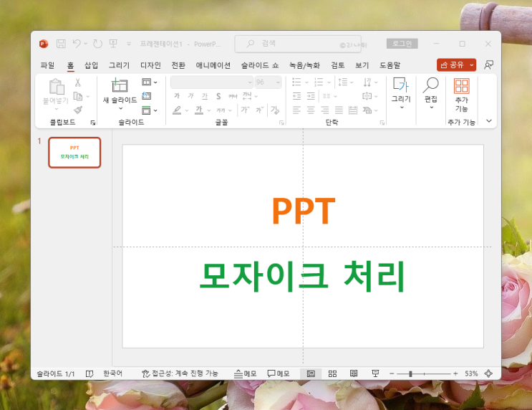Pick font color swatch
The height and width of the screenshot is (410, 532).
coord(199,110)
